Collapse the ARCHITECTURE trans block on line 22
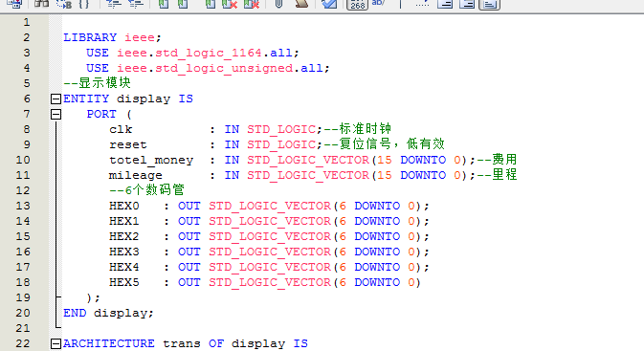Screen dimensions: 644x351 pyautogui.click(x=56, y=343)
